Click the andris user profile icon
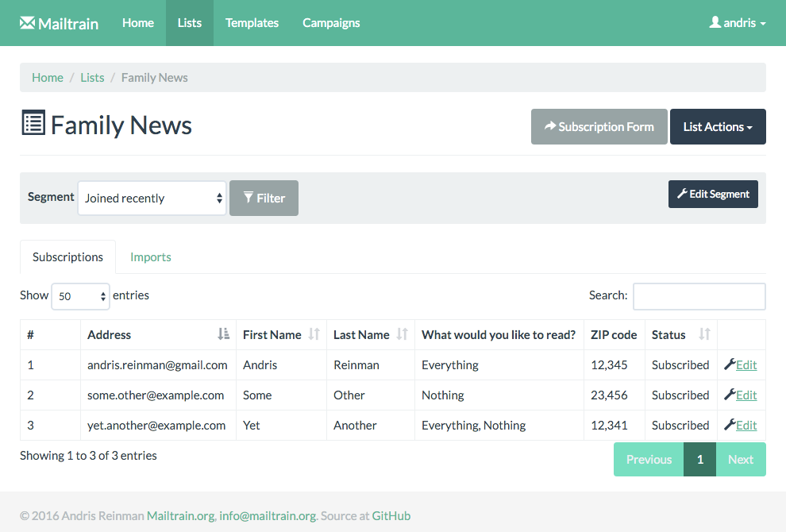Viewport: 786px width, 532px height. (x=715, y=22)
